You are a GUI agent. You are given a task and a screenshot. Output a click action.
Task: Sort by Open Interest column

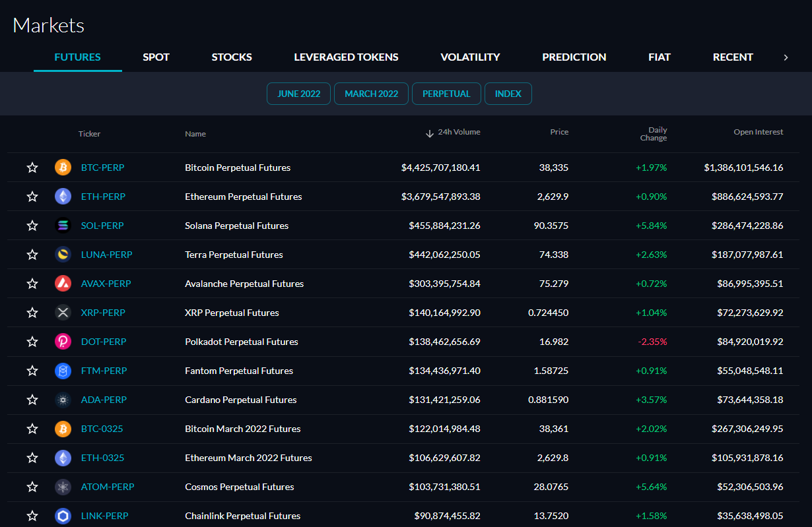[x=759, y=132]
